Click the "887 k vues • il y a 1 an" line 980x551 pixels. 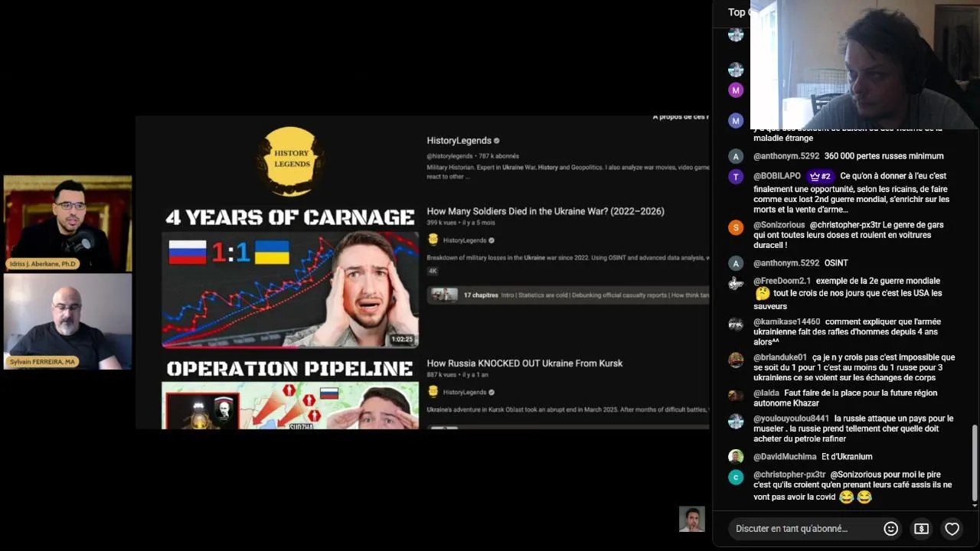[x=459, y=375]
